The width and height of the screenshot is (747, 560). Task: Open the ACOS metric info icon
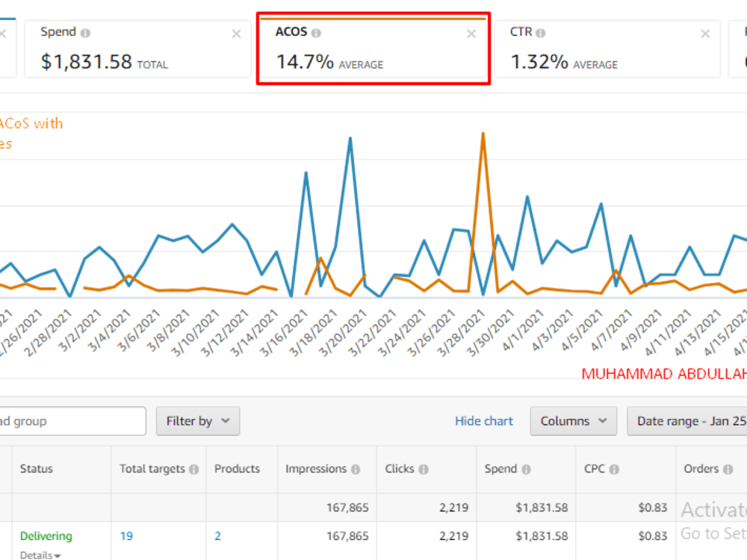click(x=316, y=33)
